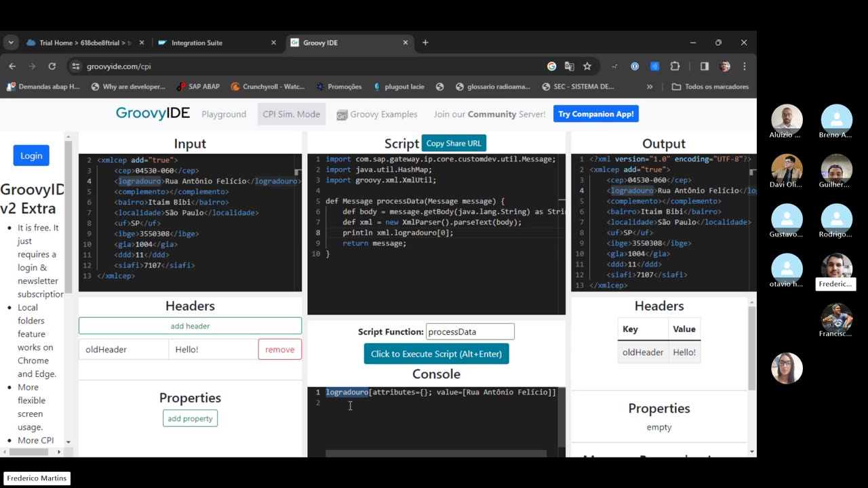Translate this page via the address bar icon
The image size is (868, 488).
tap(570, 66)
